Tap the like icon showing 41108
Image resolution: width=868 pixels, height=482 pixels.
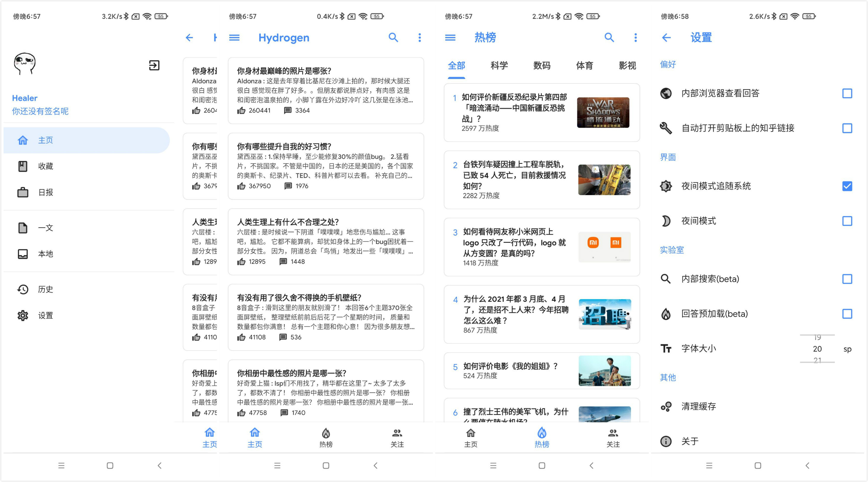tap(241, 337)
